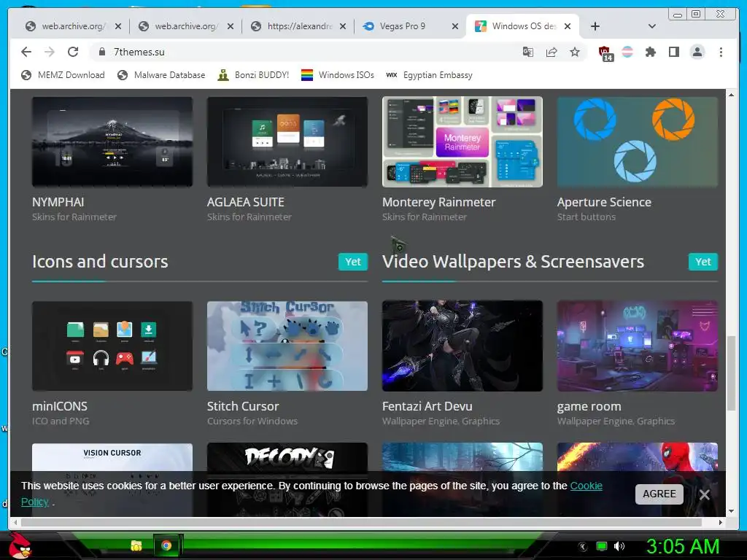Switch to first web.archive.org tab
Image resolution: width=747 pixels, height=560 pixels.
pyautogui.click(x=72, y=26)
